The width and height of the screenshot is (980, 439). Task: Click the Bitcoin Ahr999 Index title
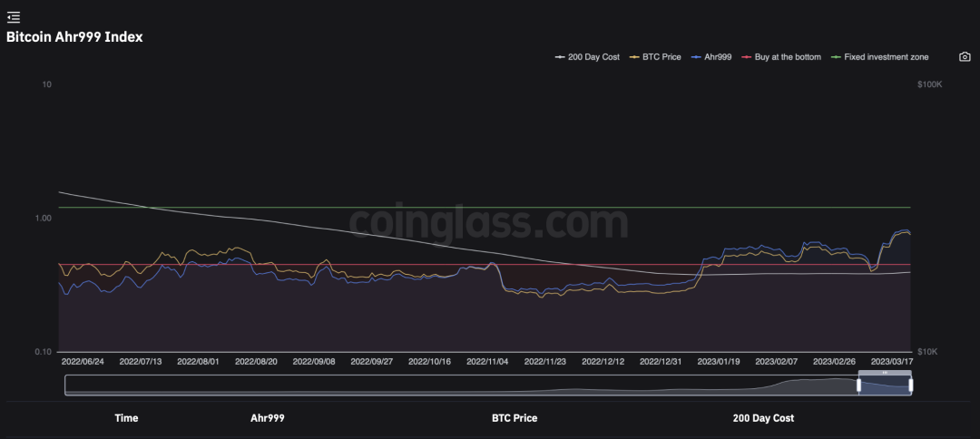(x=74, y=37)
